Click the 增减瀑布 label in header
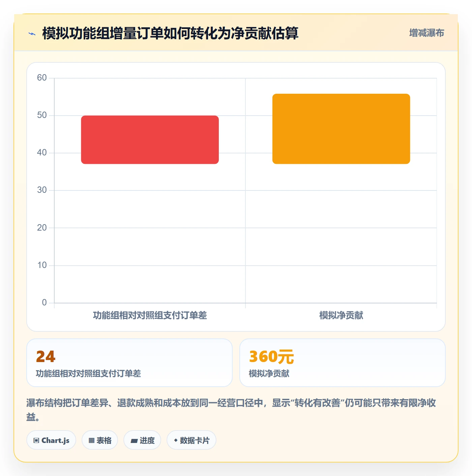This screenshot has width=472, height=476. point(426,33)
